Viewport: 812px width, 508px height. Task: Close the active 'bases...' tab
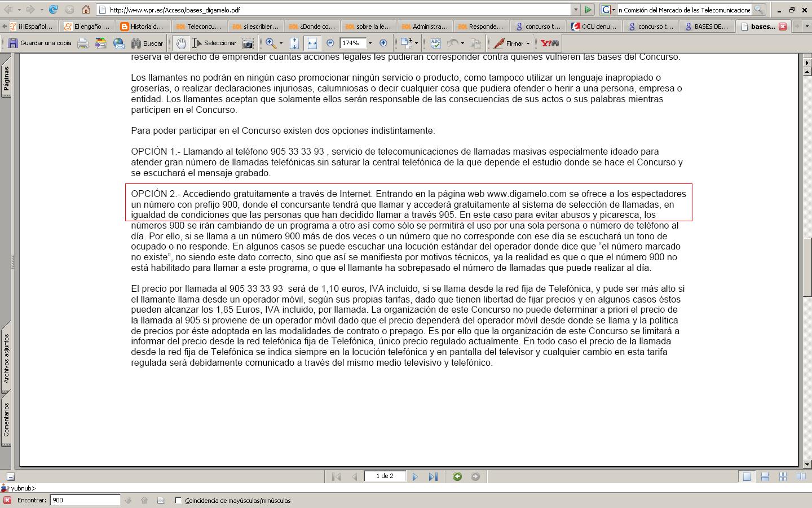tap(783, 26)
